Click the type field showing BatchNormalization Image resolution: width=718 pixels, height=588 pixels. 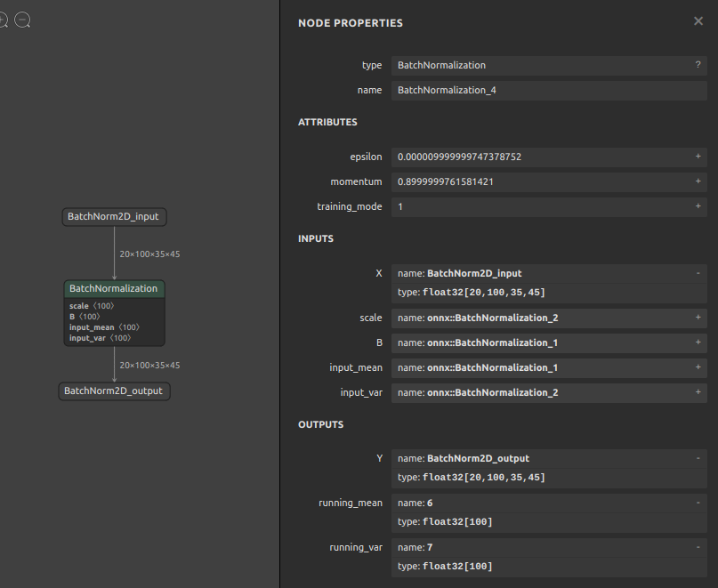[549, 66]
